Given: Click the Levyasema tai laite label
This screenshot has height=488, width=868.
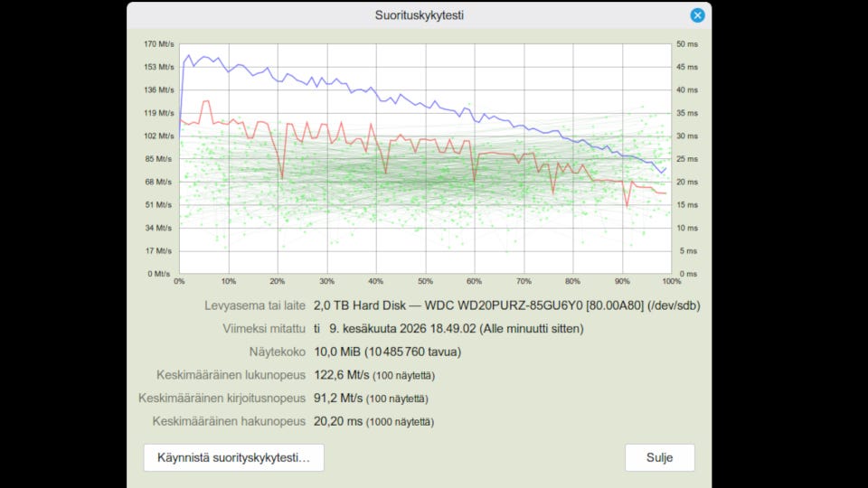Looking at the screenshot, I should click(x=255, y=305).
